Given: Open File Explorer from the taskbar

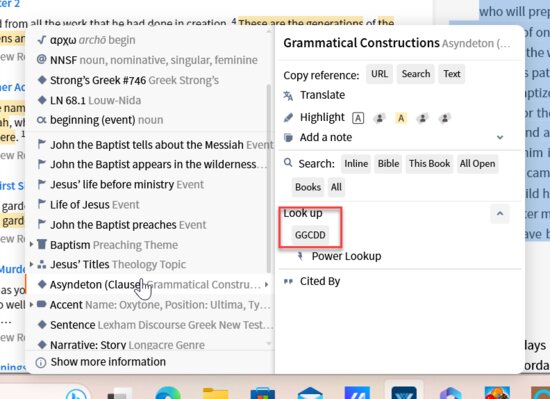Looking at the screenshot, I should [x=215, y=393].
